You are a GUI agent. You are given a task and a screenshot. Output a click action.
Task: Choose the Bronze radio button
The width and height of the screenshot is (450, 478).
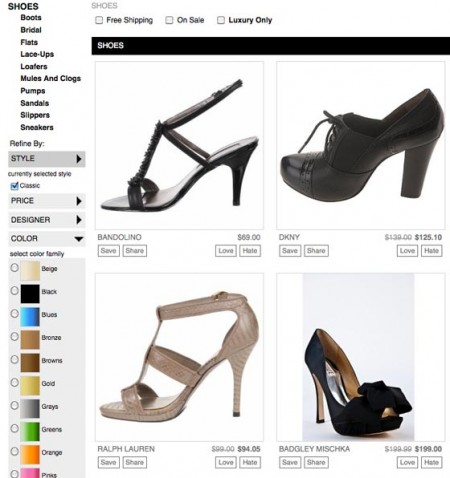point(14,337)
